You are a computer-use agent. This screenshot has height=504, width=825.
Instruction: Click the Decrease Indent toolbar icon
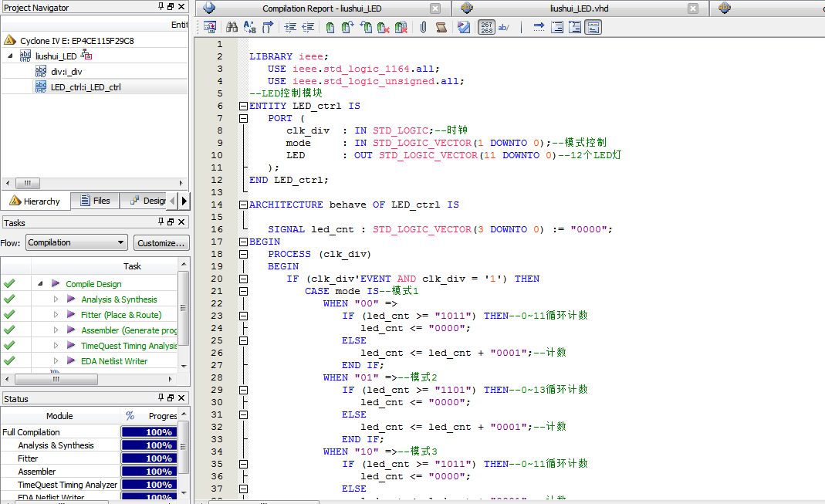308,27
